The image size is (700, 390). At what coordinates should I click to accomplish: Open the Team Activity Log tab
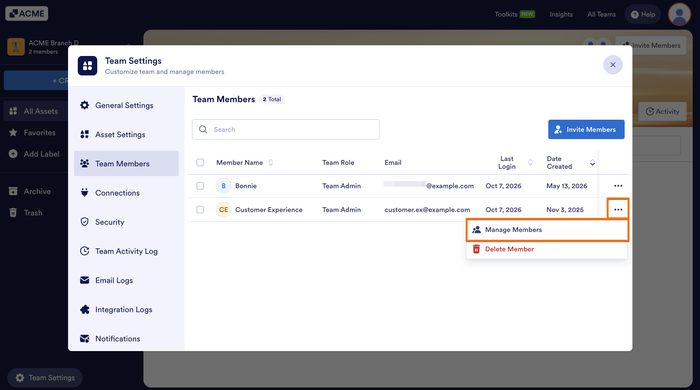point(126,251)
